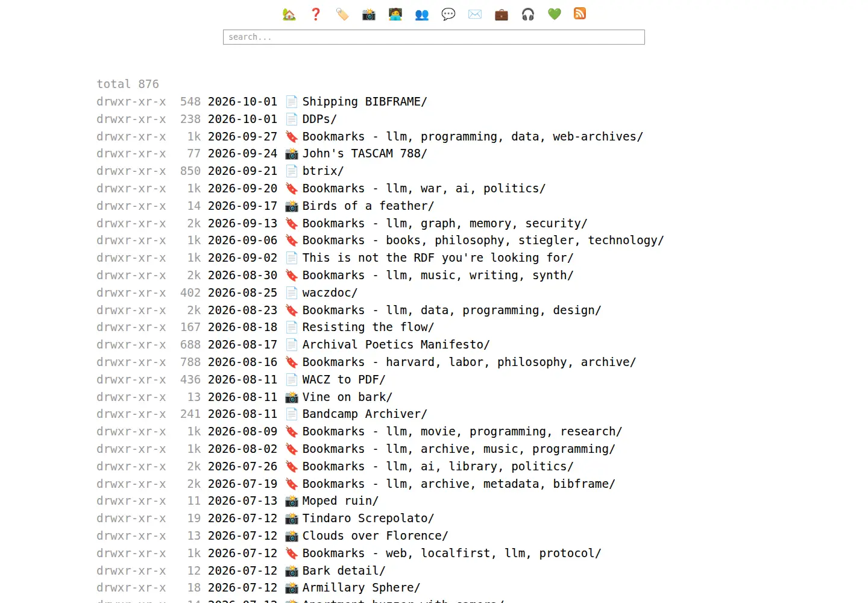Open the 'Resisting the flow/' post
The height and width of the screenshot is (603, 868).
[x=368, y=327]
